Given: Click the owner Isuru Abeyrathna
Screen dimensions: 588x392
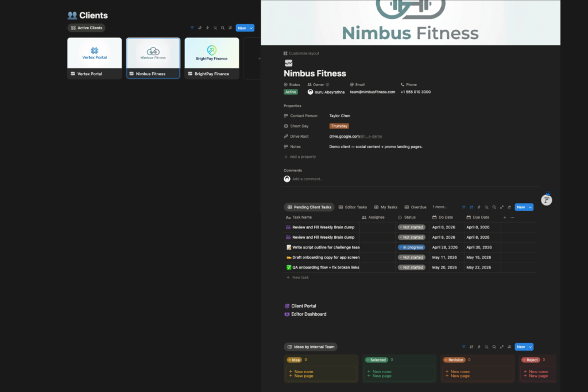Looking at the screenshot, I should 326,92.
